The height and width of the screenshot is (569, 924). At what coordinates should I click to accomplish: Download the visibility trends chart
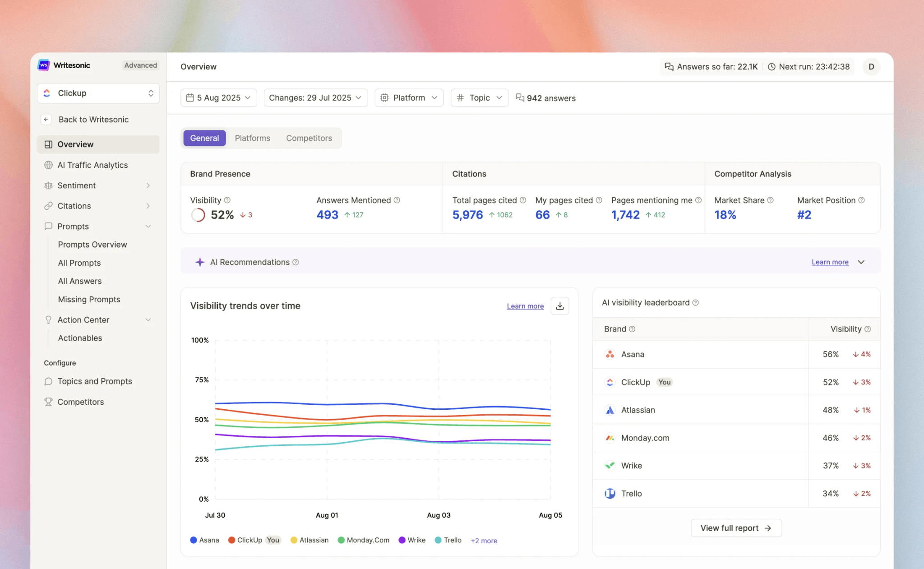(559, 305)
